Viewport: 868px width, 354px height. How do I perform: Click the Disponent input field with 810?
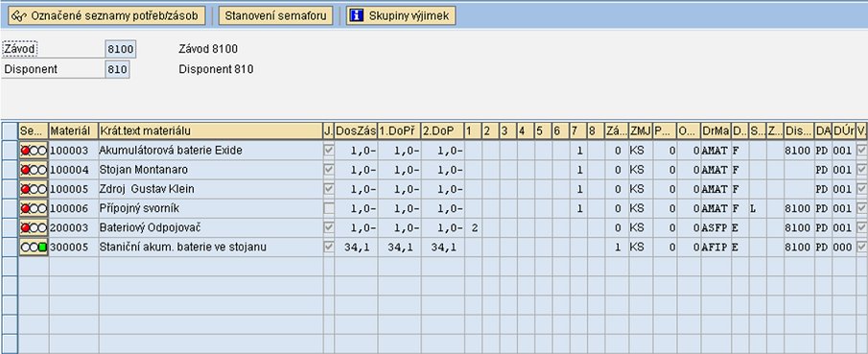pos(117,70)
